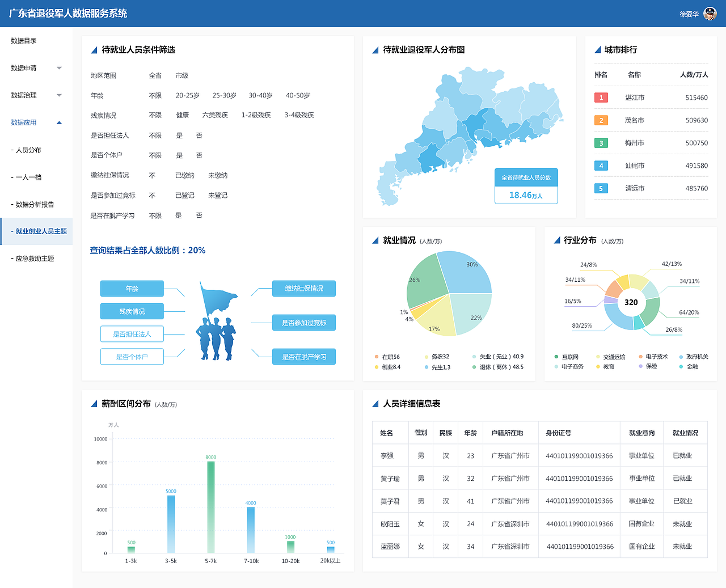Viewport: 726px width, 588px height.
Task: Expand the 数据治理 menu arrow
Action: 59,95
